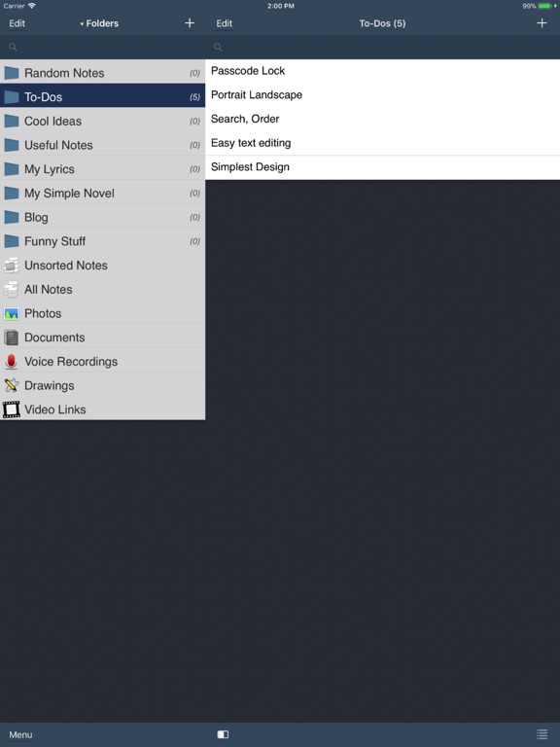560x747 pixels.
Task: Add a new To-Dos note with plus icon
Action: click(x=542, y=23)
